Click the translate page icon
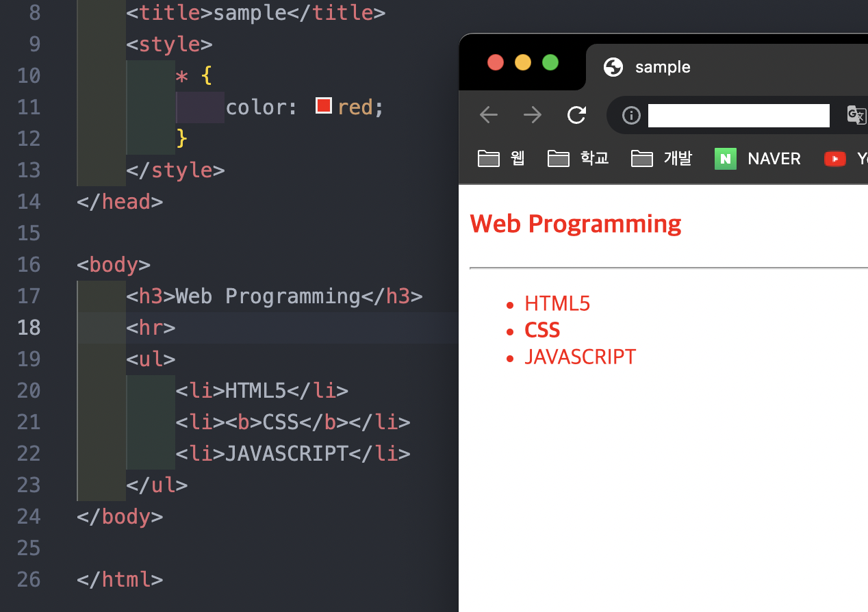Image resolution: width=868 pixels, height=612 pixels. coord(856,115)
